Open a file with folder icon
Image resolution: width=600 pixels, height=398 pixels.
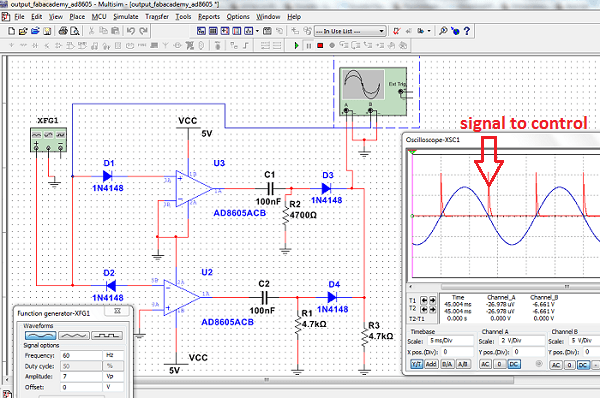click(23, 31)
